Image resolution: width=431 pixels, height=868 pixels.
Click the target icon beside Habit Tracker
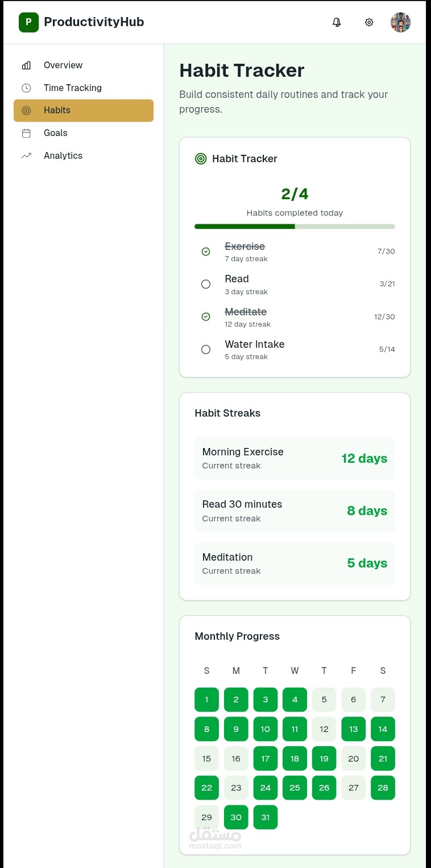click(x=201, y=159)
